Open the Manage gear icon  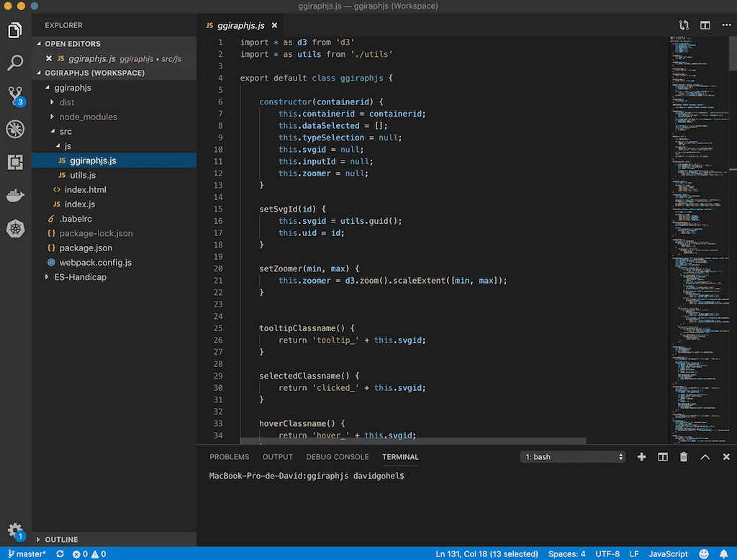coord(16,532)
